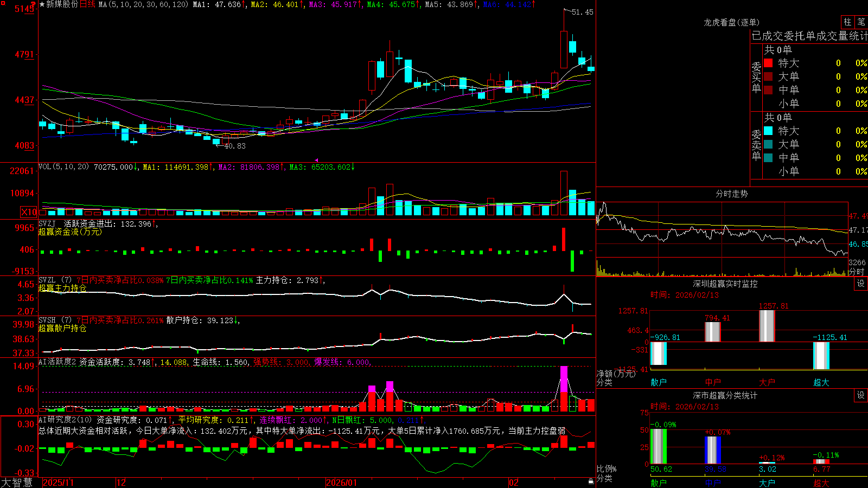
Task: Select 龙虎看盘(逐单) panel title
Action: 731,22
